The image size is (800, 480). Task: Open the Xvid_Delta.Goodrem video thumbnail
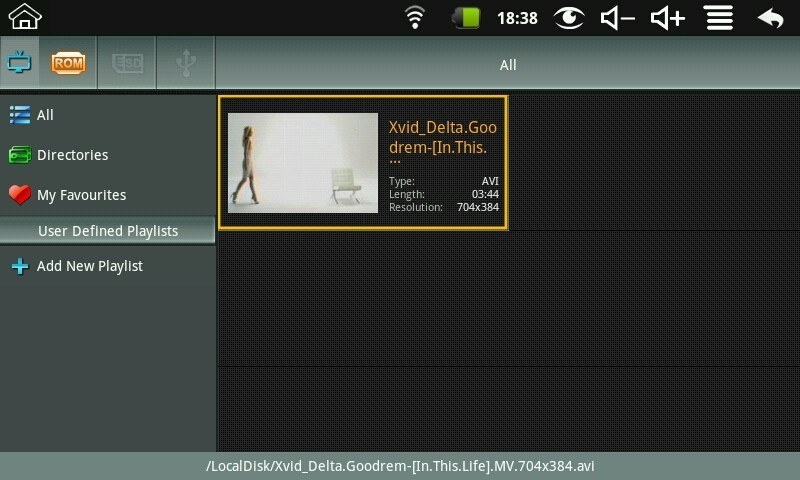(x=303, y=163)
